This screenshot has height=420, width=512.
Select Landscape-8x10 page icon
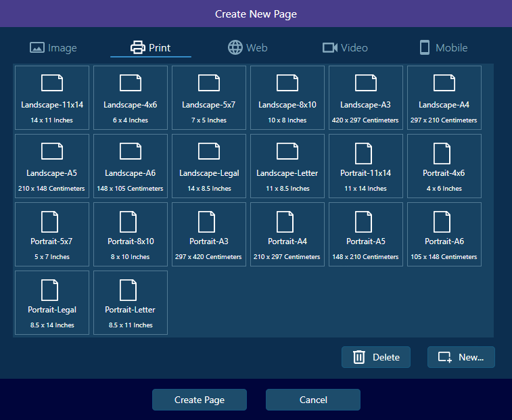coord(287,83)
